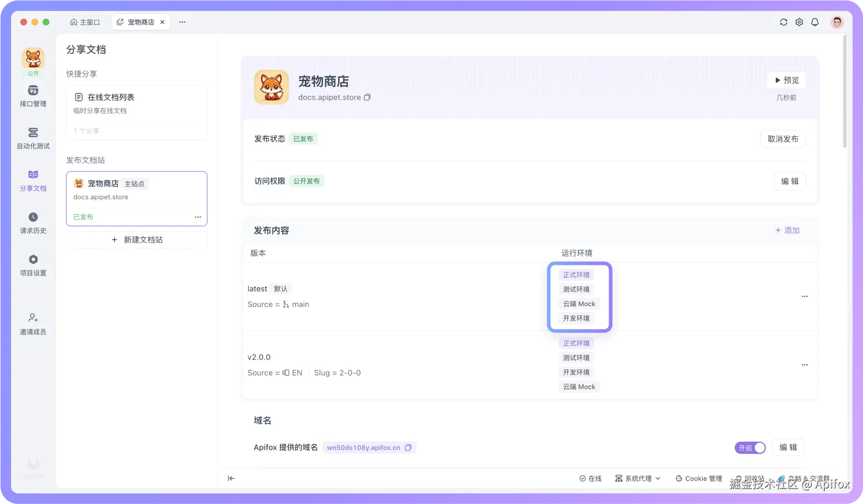The height and width of the screenshot is (504, 863).
Task: Open the 项目设置 sidebar section
Action: coord(33,266)
